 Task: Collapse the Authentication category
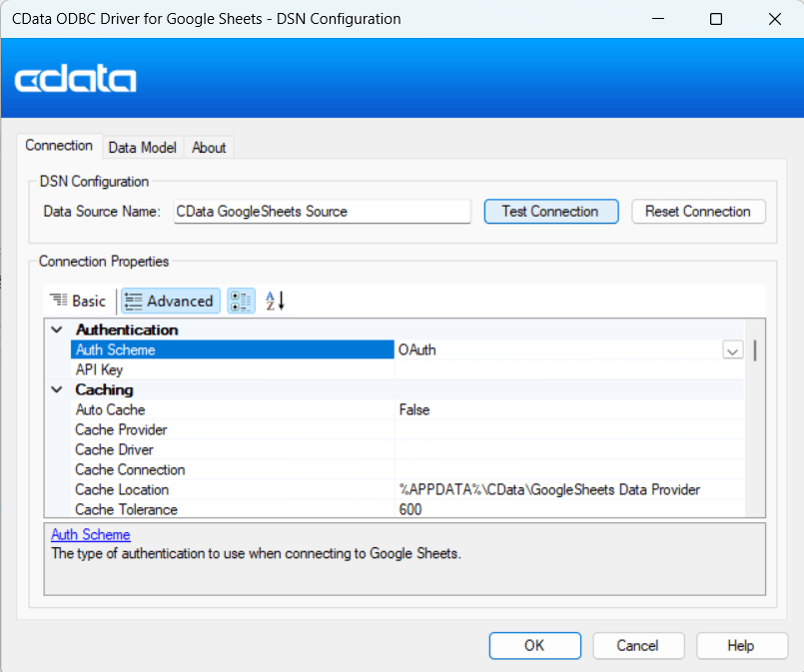(57, 330)
